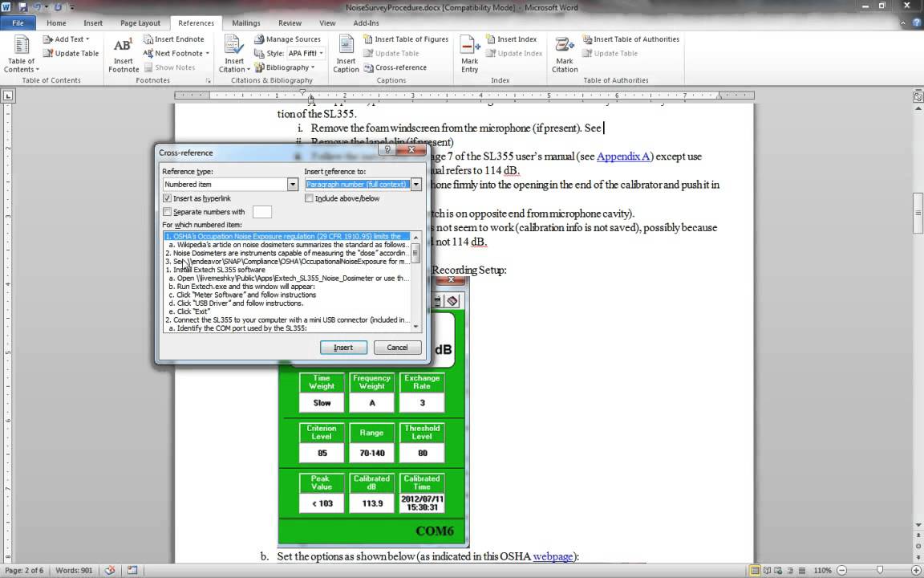Switch to the Home tab
This screenshot has width=924, height=578.
pos(57,23)
